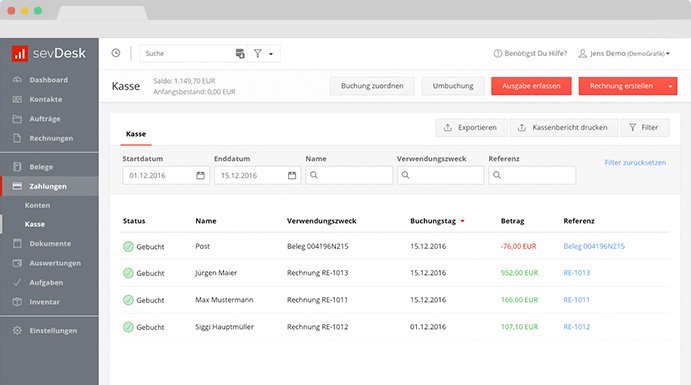Open the Jens Demo user menu
Screen dimensions: 691x385
624,53
